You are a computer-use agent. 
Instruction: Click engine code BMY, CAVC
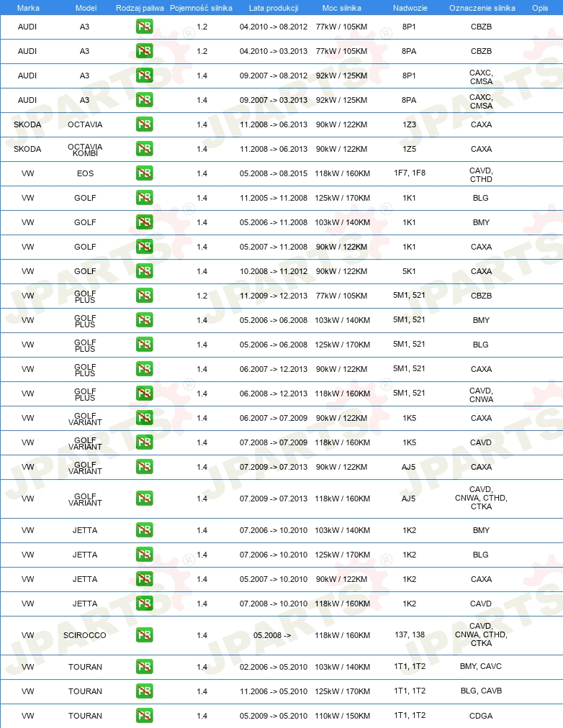click(481, 666)
